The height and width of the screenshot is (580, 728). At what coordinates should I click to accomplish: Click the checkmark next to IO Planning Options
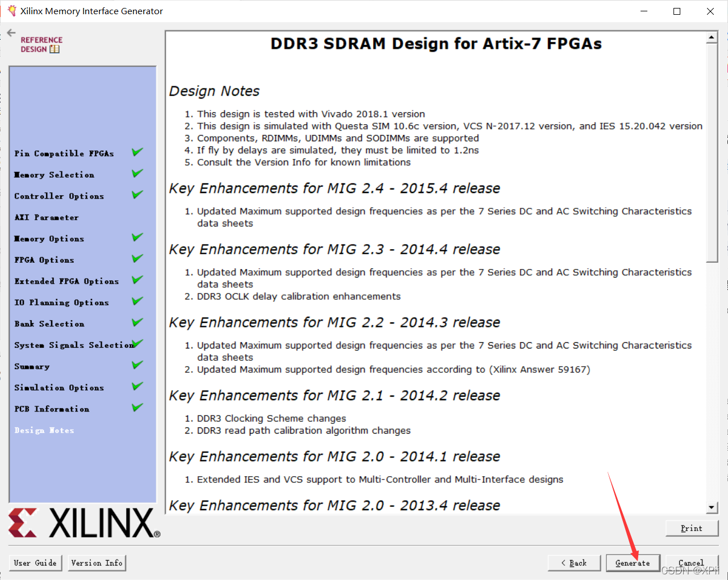(137, 301)
